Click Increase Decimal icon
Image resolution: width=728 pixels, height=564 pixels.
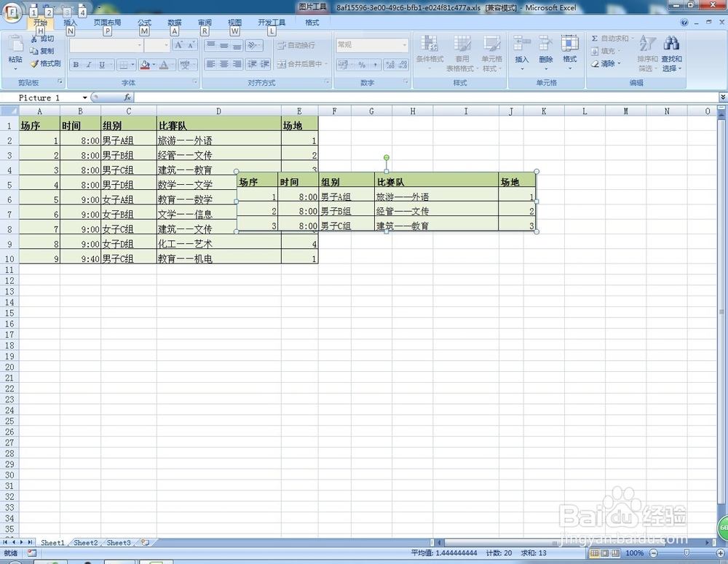[390, 65]
